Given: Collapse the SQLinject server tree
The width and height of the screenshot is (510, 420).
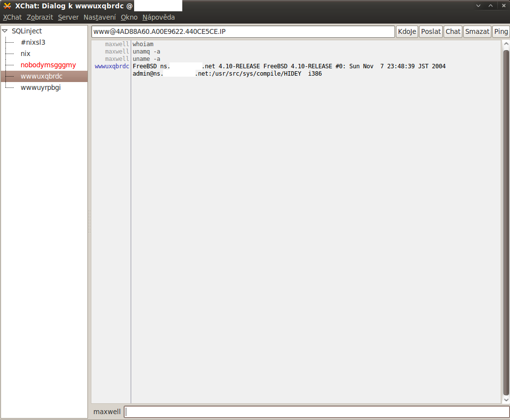Looking at the screenshot, I should coord(5,31).
